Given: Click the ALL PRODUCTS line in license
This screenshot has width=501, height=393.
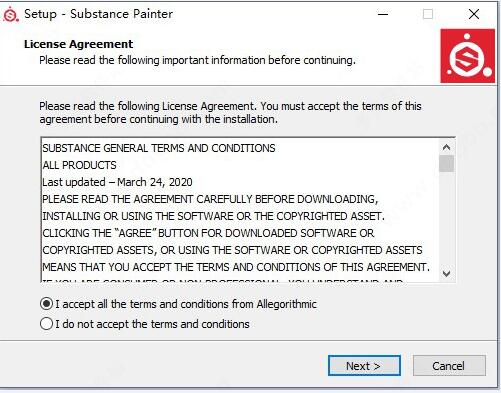Looking at the screenshot, I should coord(79,165).
